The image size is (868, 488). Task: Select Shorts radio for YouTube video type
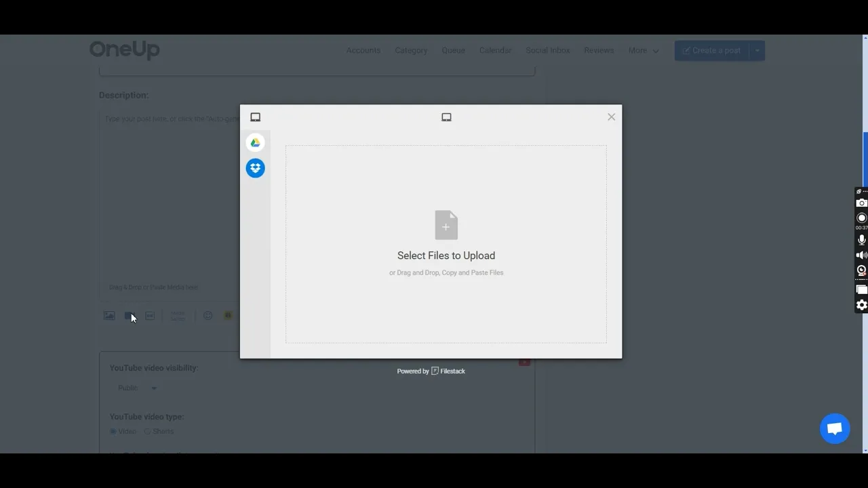(147, 431)
